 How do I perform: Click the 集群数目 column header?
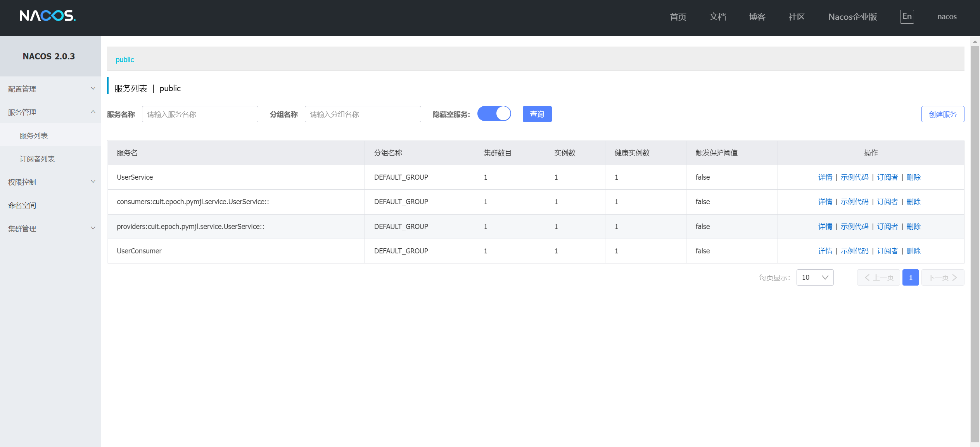(x=509, y=153)
